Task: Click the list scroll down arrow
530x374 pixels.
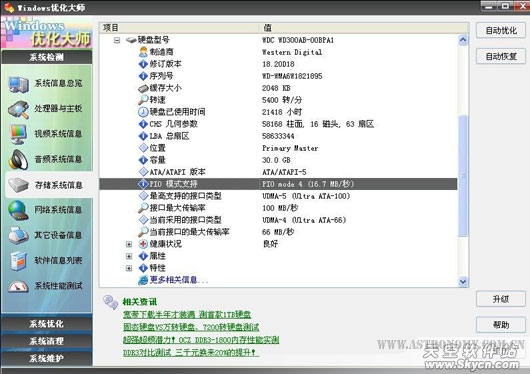Action: [x=463, y=281]
